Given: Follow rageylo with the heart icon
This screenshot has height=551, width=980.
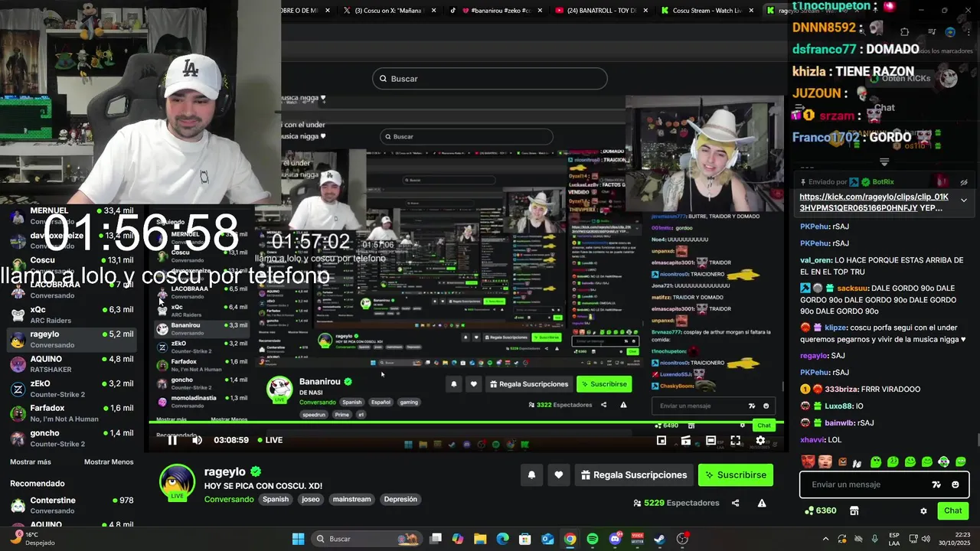Looking at the screenshot, I should [x=559, y=475].
